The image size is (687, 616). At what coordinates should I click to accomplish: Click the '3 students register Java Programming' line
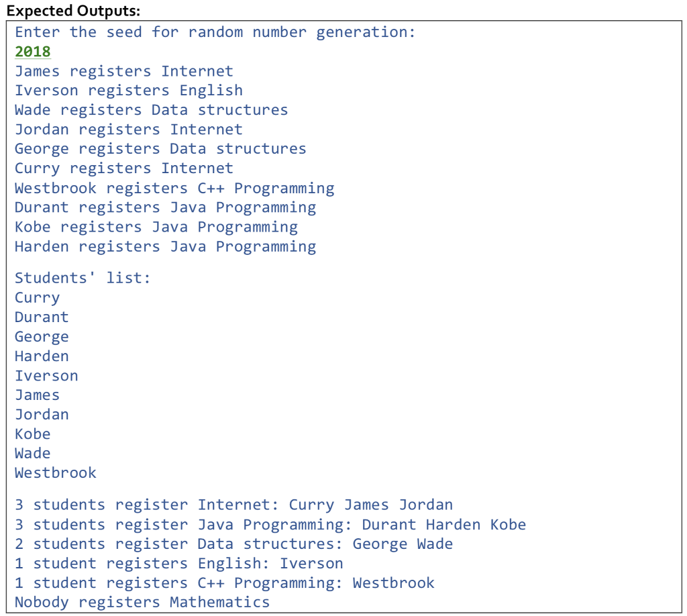(270, 525)
